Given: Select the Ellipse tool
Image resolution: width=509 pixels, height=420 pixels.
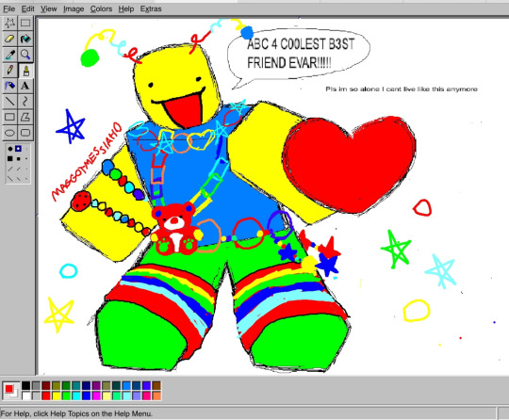Looking at the screenshot, I should (x=10, y=133).
